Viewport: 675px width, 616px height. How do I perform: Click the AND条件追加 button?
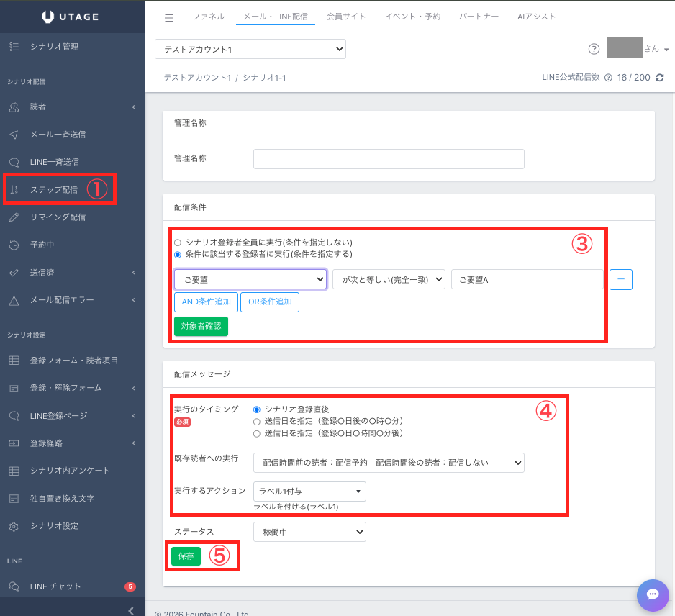pyautogui.click(x=205, y=302)
